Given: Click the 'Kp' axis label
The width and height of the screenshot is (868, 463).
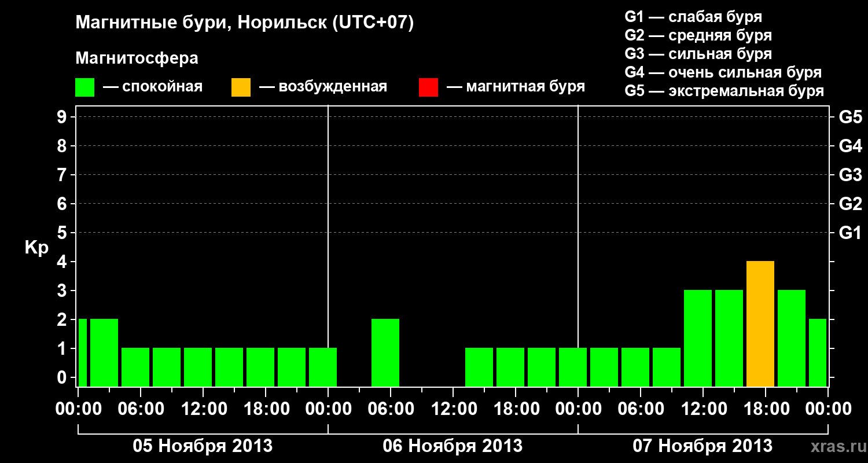Looking at the screenshot, I should (x=36, y=248).
